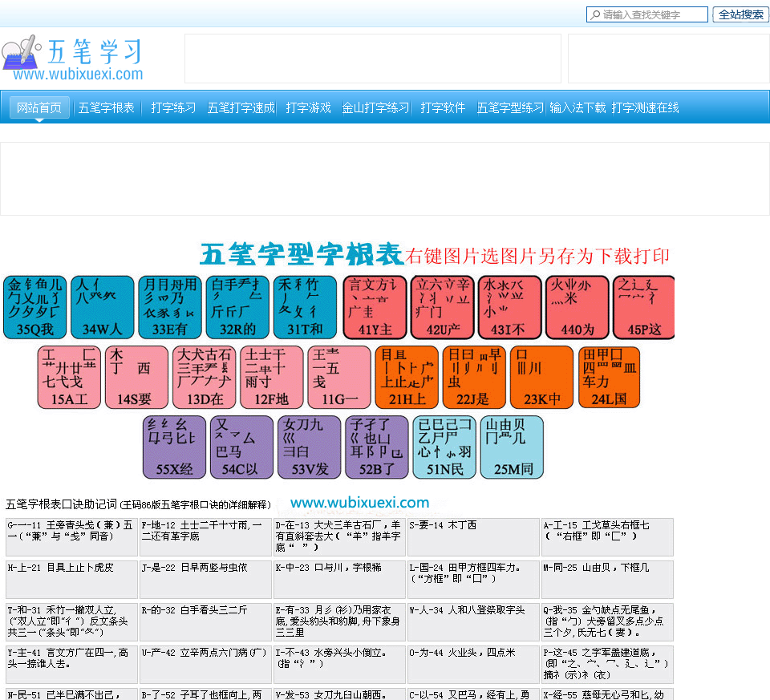Open 金山打字练习 menu item
Image resolution: width=770 pixels, height=700 pixels.
tap(375, 107)
